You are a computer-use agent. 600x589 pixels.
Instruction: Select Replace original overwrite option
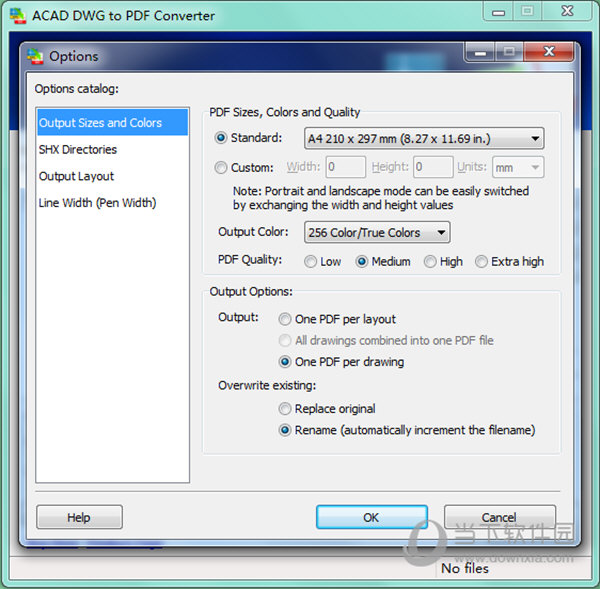285,409
